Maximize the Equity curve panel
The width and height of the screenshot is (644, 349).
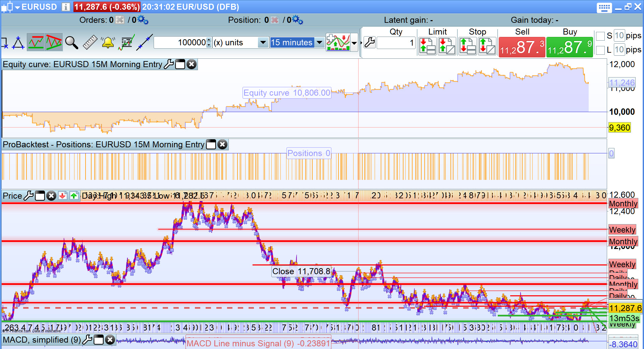(x=180, y=64)
